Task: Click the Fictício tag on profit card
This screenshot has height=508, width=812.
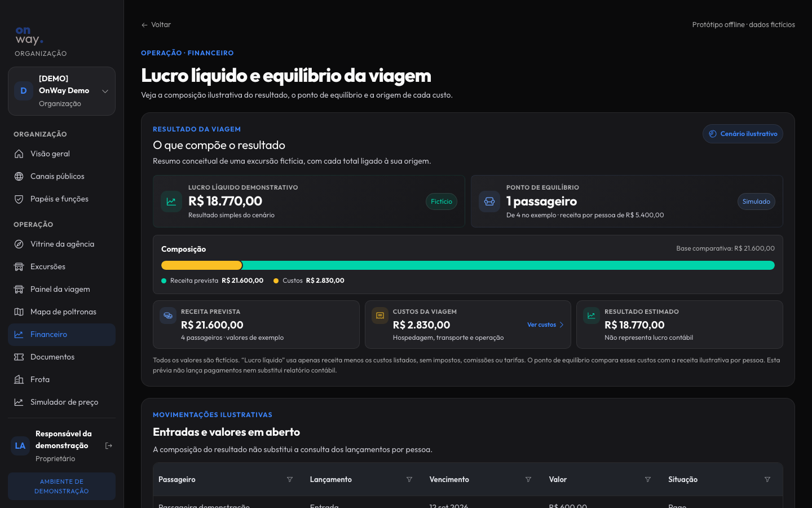Action: point(441,202)
